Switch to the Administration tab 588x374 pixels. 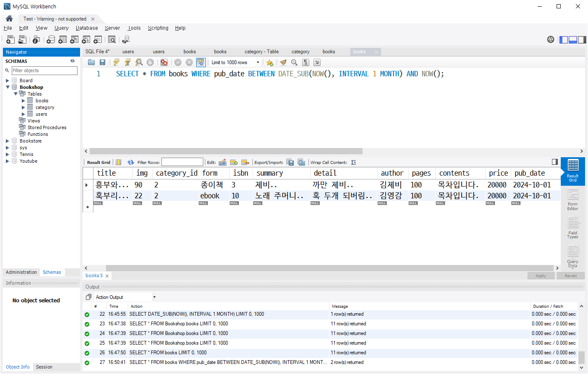21,272
